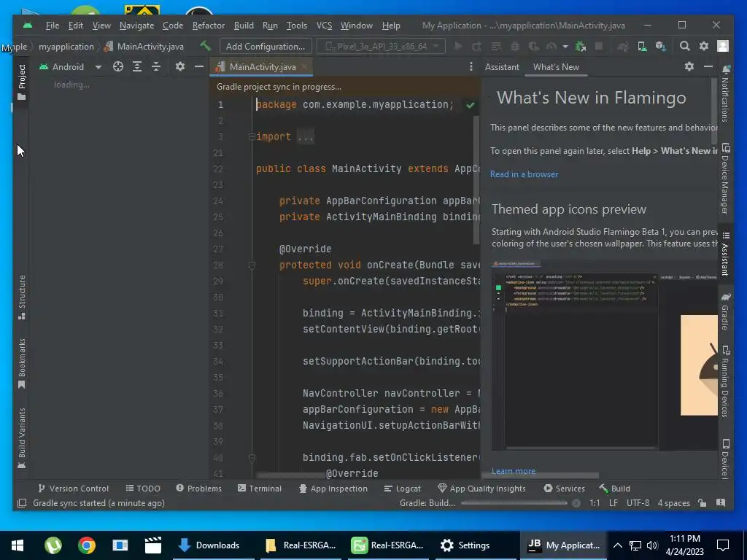Toggle the Structure tool window
This screenshot has height=560, width=747.
pyautogui.click(x=21, y=297)
